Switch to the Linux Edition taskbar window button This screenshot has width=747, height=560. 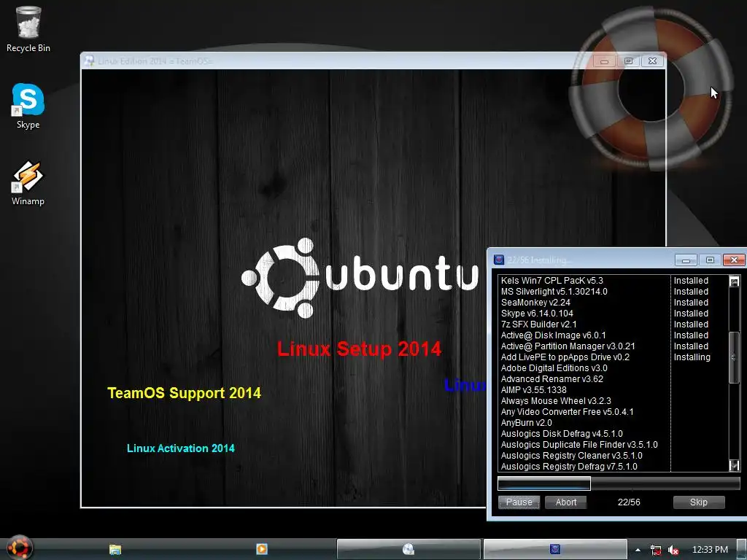click(x=409, y=549)
